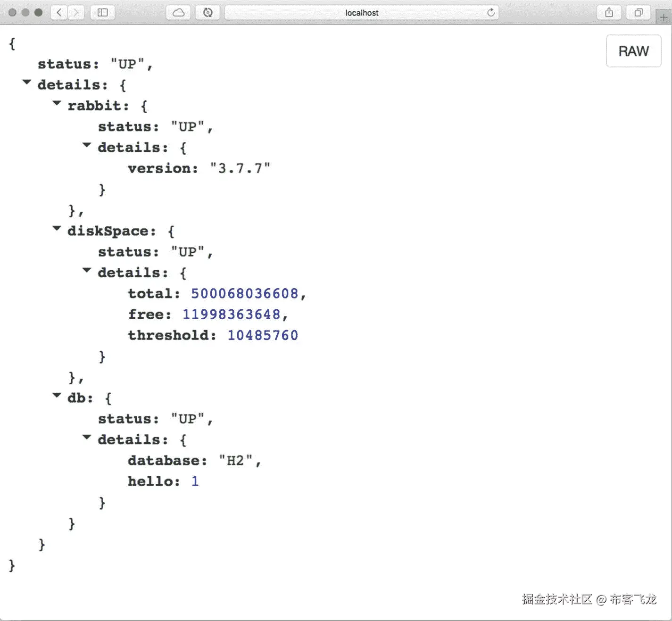Click the version value 3.7.7

coord(241,168)
